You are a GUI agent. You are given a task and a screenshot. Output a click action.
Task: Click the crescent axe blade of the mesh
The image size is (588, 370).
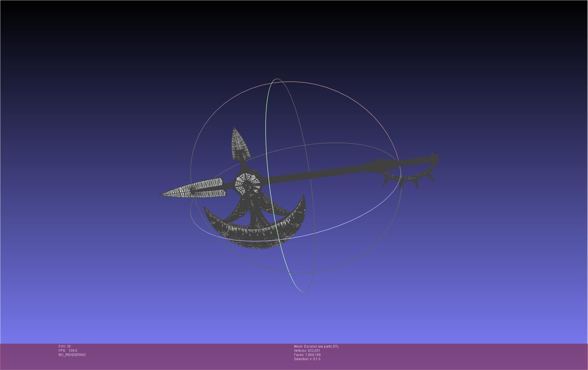[x=252, y=235]
